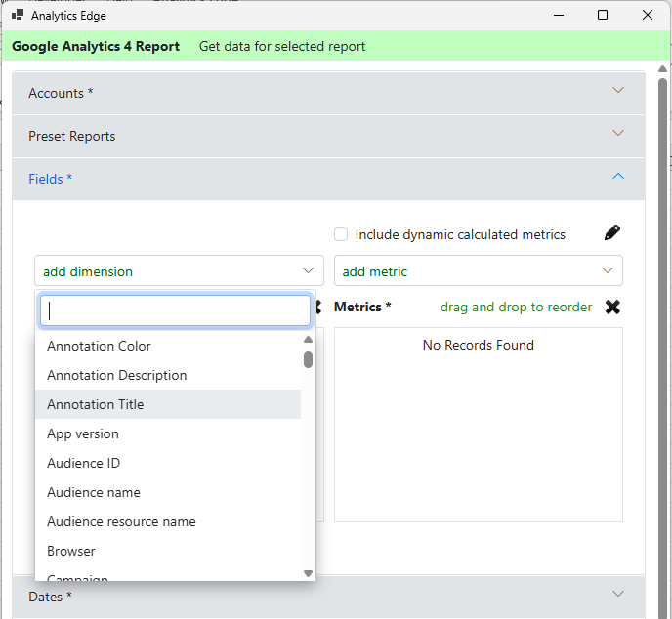Pick App version from the list

pyautogui.click(x=83, y=433)
